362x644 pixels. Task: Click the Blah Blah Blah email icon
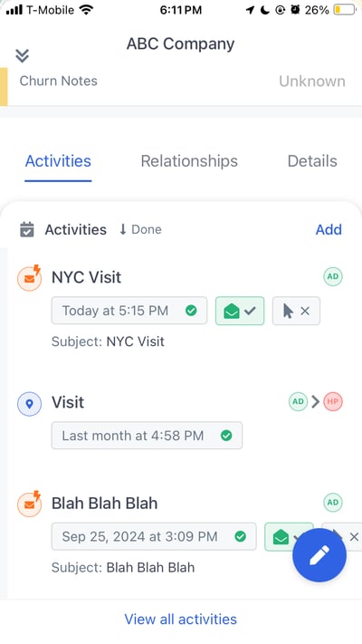[x=29, y=504]
